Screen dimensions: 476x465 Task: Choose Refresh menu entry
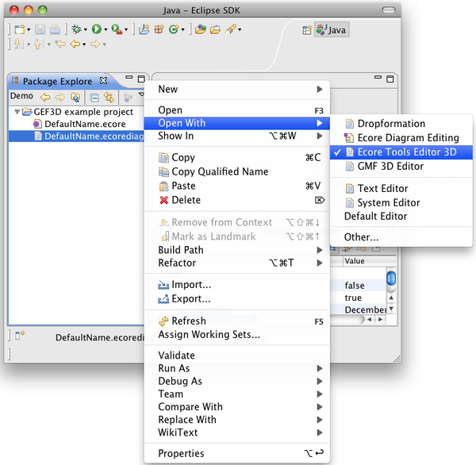[236, 321]
